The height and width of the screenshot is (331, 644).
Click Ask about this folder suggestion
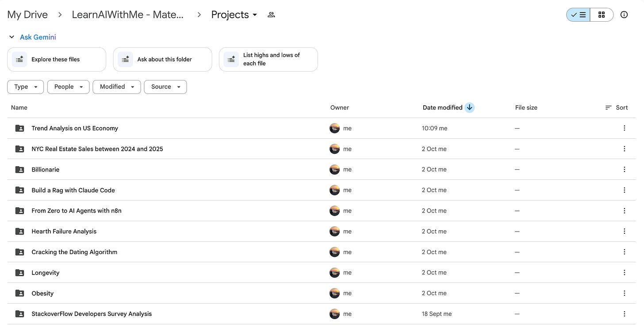click(x=162, y=59)
